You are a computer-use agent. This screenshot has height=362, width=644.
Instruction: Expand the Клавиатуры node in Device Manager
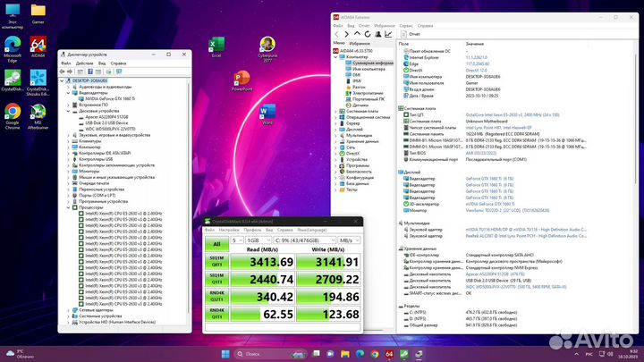69,141
